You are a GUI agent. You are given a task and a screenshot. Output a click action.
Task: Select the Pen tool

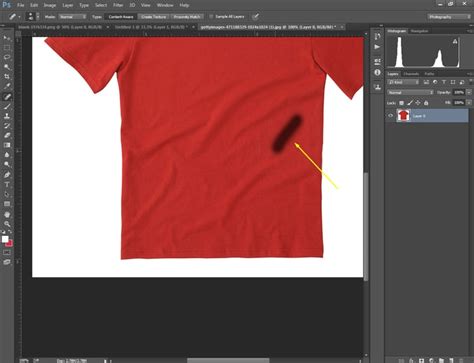7,175
